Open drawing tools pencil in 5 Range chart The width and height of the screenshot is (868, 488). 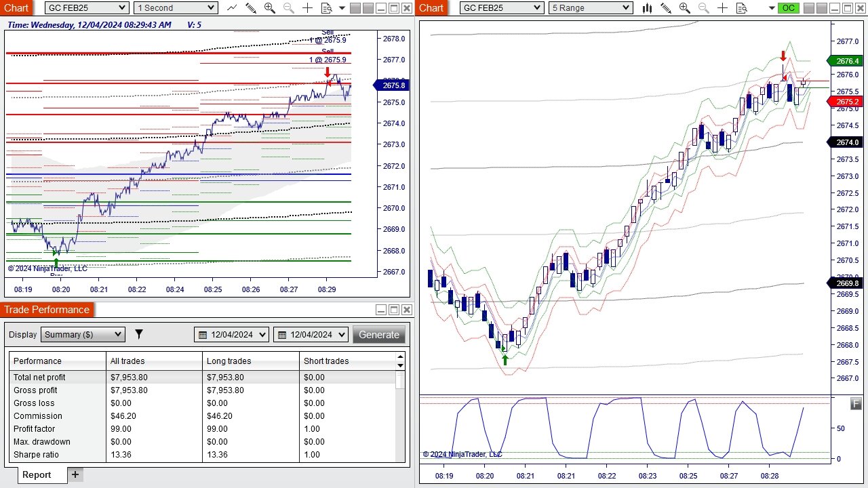(x=666, y=8)
